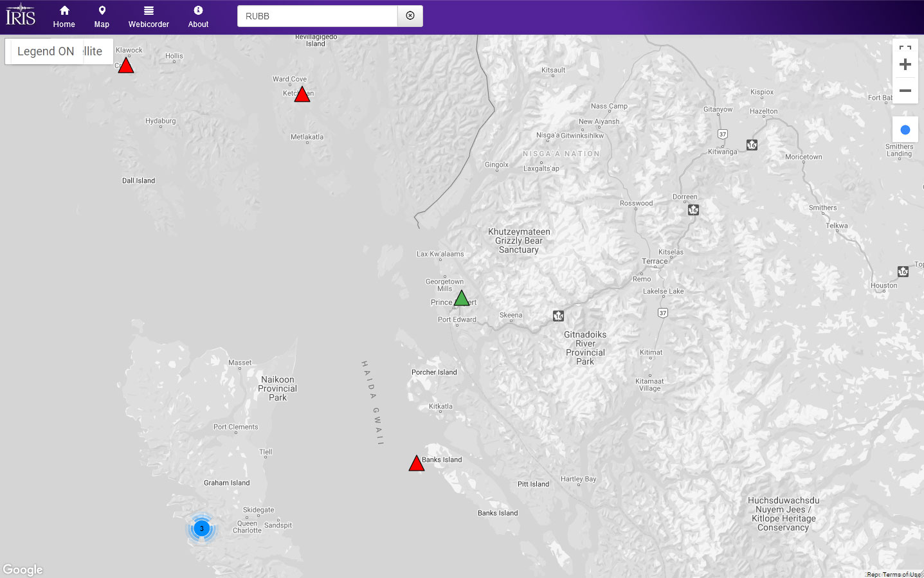The image size is (924, 578).
Task: Click highway 16 shield near Skeena
Action: (558, 316)
